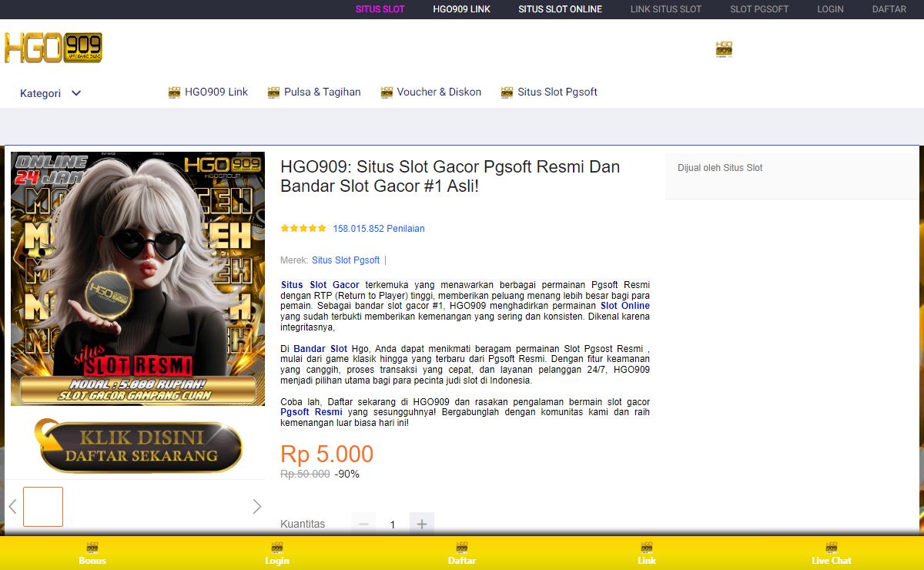Expand the Kategori dropdown

point(51,93)
